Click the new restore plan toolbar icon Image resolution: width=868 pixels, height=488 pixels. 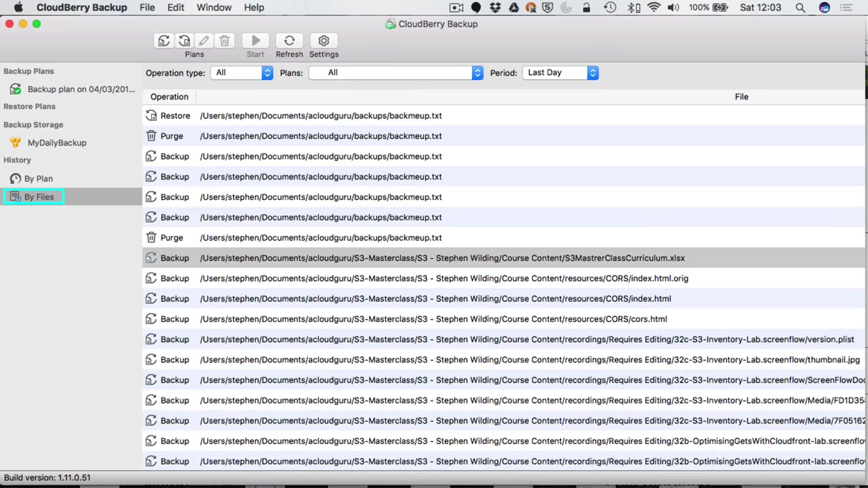(184, 41)
